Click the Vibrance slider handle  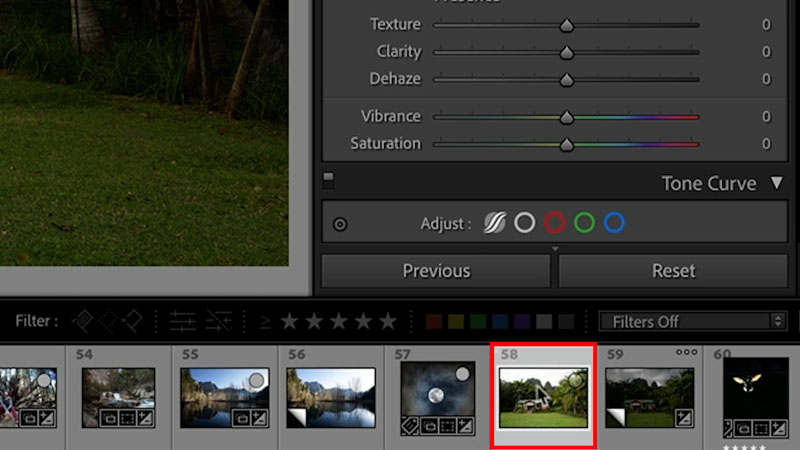tap(566, 118)
